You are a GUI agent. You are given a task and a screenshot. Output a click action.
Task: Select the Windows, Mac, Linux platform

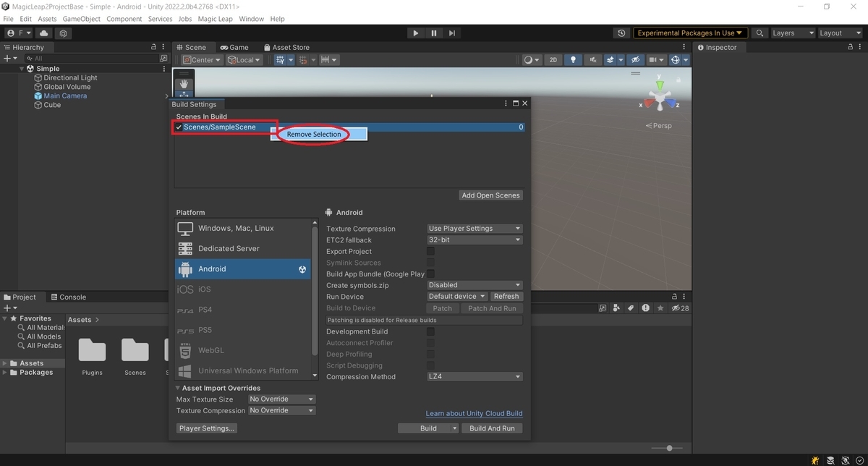(243, 228)
